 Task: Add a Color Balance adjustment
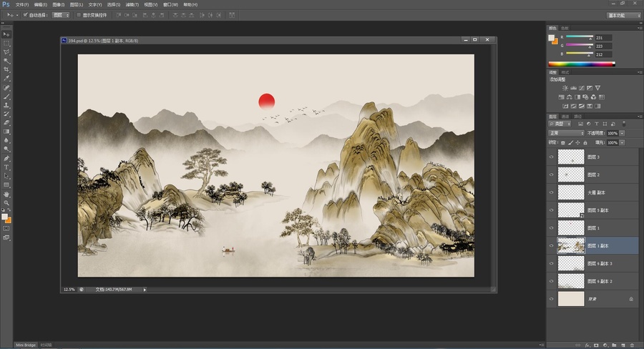pyautogui.click(x=570, y=97)
